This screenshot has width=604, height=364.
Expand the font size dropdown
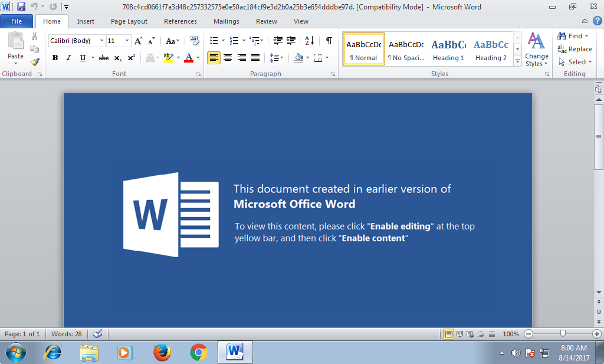(x=127, y=41)
